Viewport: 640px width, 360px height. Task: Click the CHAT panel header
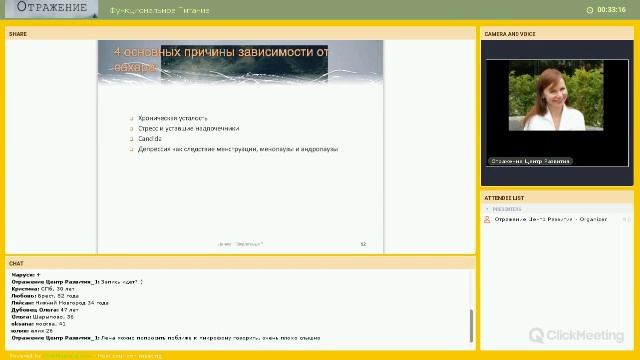tap(240, 263)
